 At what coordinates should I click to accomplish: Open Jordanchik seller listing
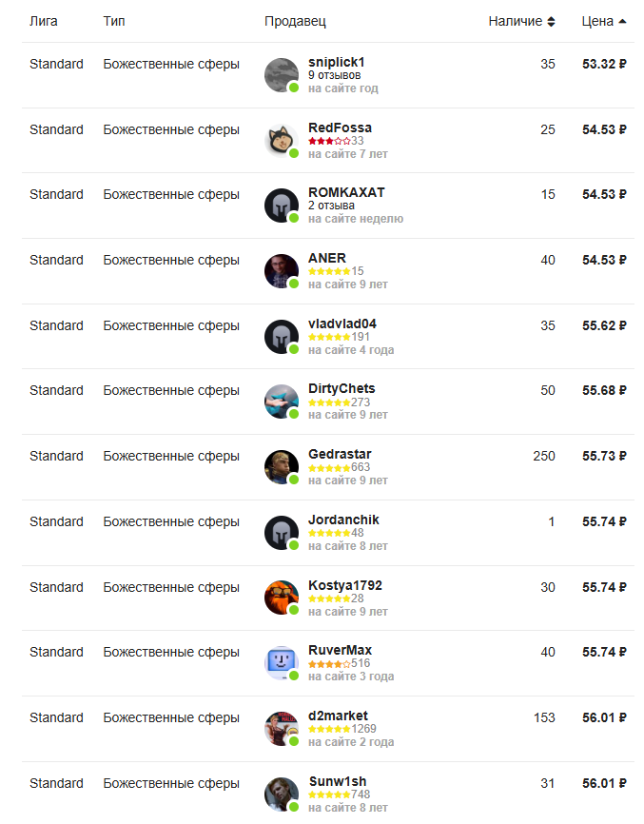[328, 532]
